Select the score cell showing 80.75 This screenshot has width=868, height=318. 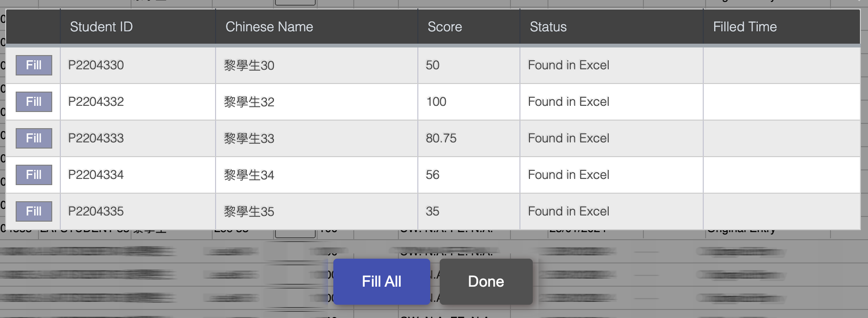pyautogui.click(x=469, y=138)
